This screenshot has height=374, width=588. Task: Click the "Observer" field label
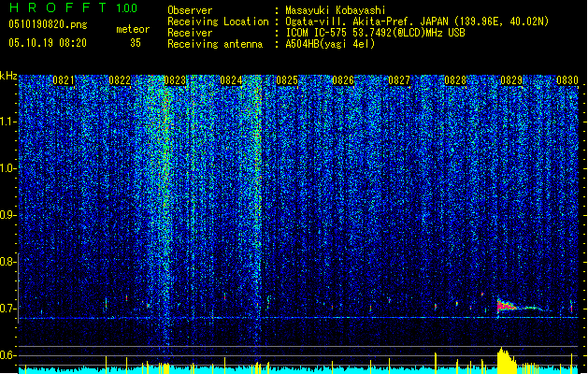click(x=190, y=10)
